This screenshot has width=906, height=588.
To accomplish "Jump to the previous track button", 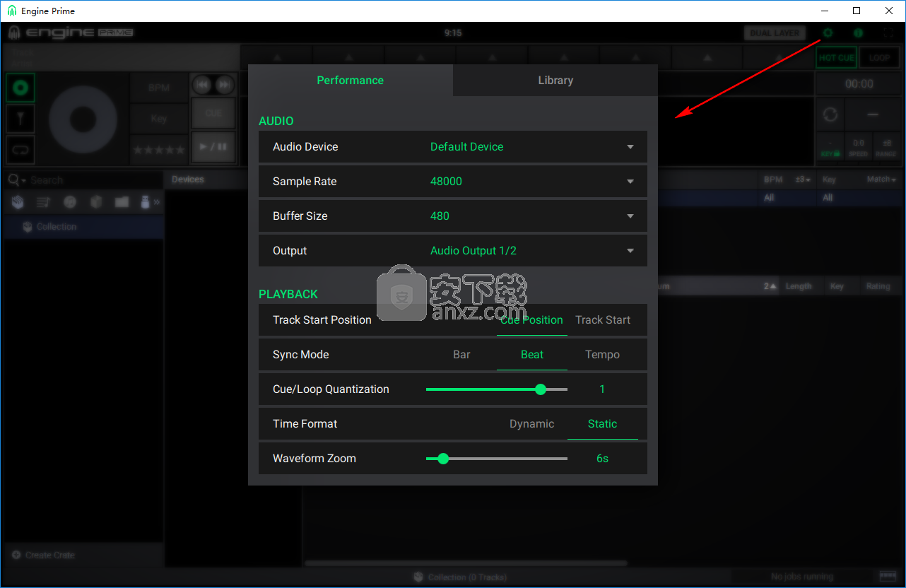I will pyautogui.click(x=202, y=85).
